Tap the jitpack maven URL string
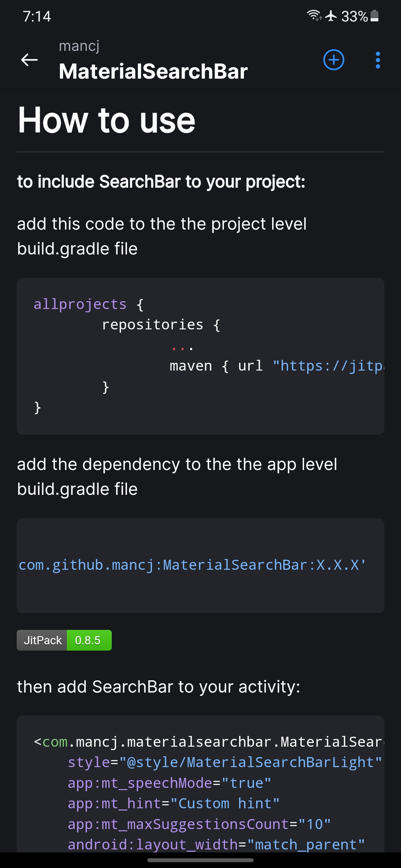 [328, 366]
